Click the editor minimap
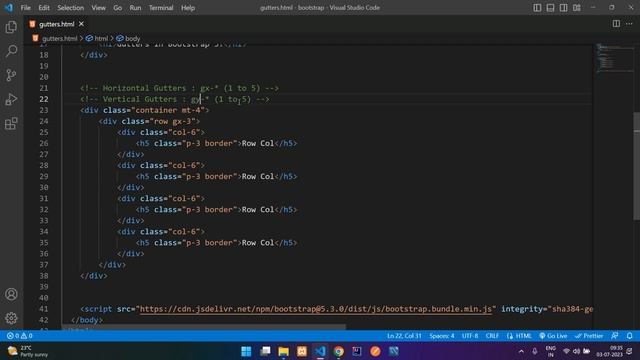Viewport: 640px width, 360px height. [x=614, y=59]
